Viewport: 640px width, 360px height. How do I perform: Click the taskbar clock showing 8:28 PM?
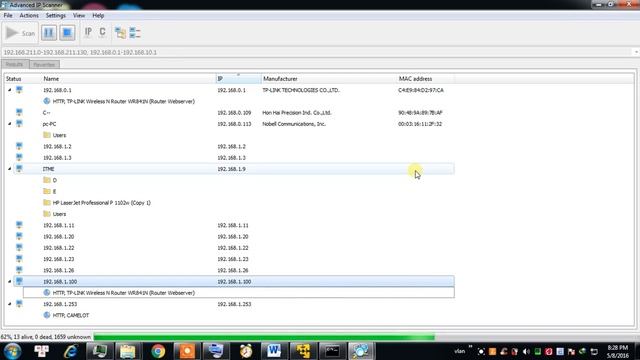(x=618, y=351)
